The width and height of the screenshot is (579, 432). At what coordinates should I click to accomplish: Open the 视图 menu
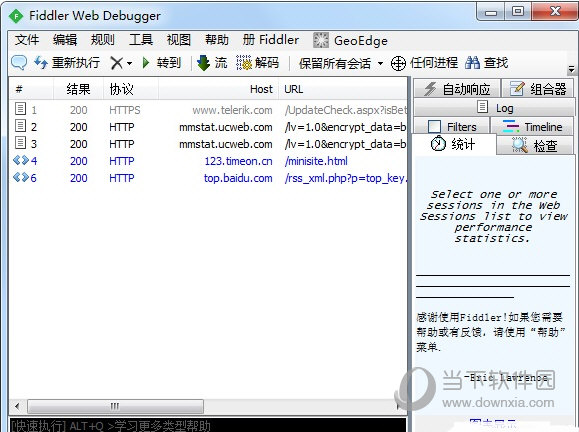(x=179, y=40)
